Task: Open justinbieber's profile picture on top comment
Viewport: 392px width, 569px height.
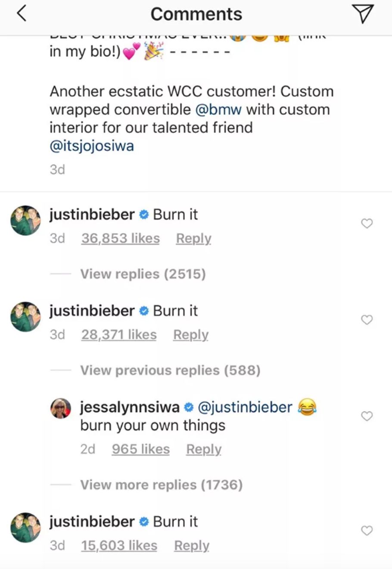Action: 25,221
